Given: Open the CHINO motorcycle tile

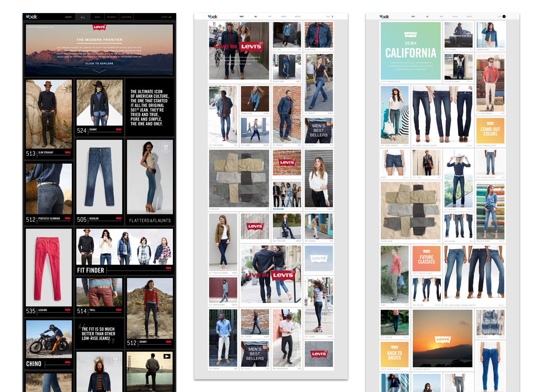Looking at the screenshot, I should coord(49,344).
